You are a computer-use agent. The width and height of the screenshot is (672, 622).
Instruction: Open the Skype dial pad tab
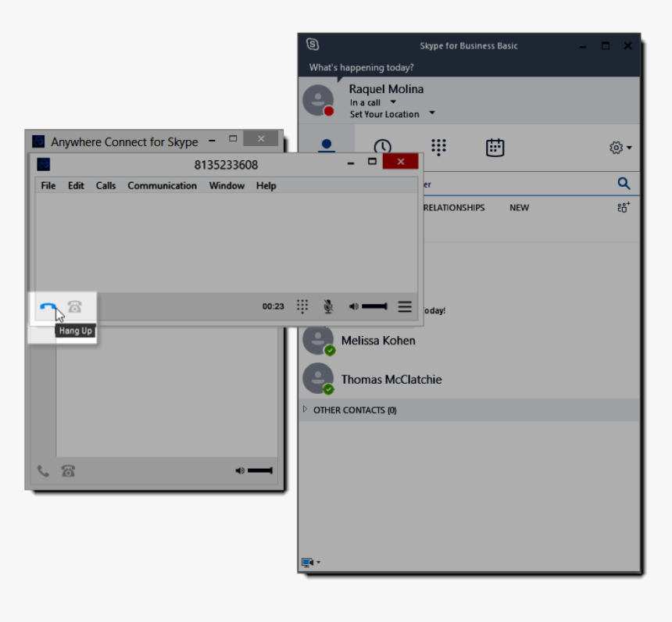(438, 147)
